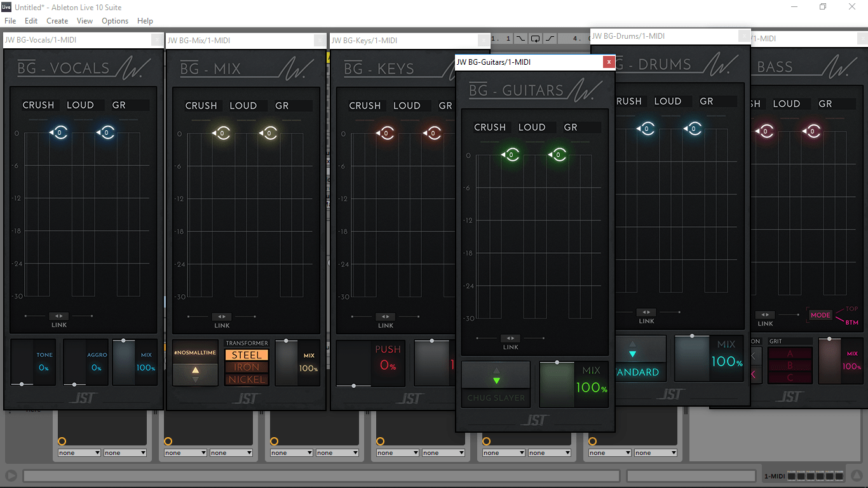
Task: Open the rightmost 'none' dropdown in device row
Action: click(656, 453)
